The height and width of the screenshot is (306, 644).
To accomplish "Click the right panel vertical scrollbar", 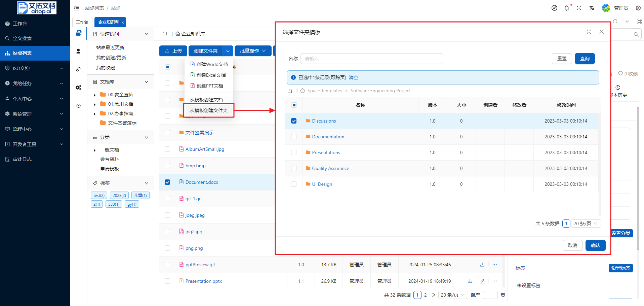I will 638,178.
